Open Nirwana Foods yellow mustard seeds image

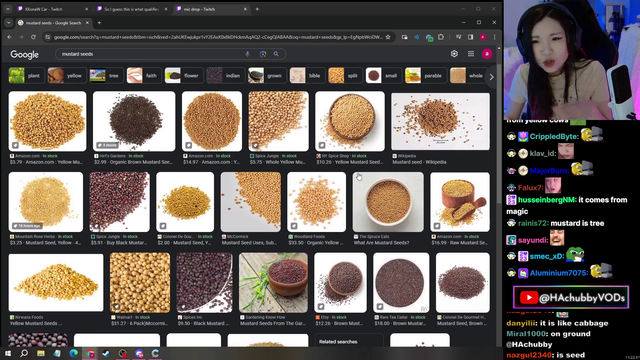coord(56,282)
